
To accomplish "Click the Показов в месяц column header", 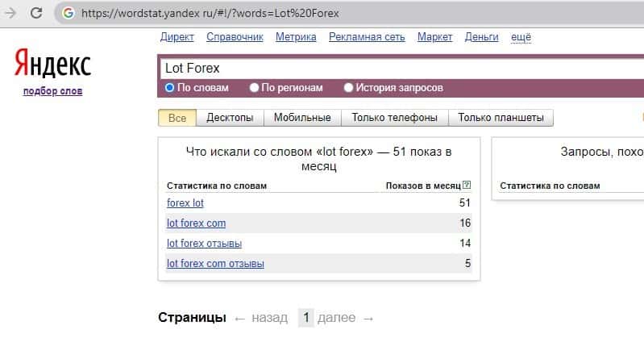I will [423, 186].
